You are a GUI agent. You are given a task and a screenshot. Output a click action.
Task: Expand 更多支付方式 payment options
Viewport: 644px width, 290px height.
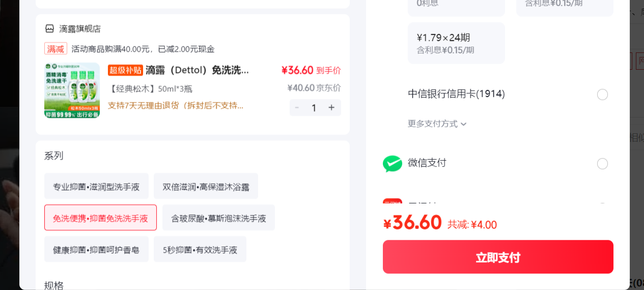click(437, 124)
